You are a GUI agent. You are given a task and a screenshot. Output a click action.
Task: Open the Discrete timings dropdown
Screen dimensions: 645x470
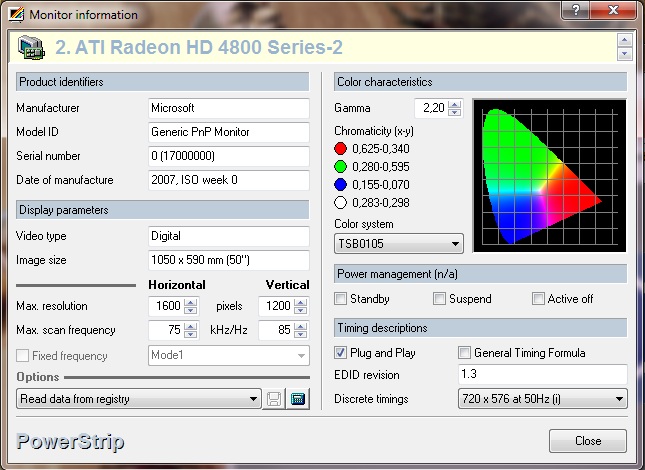coord(543,399)
